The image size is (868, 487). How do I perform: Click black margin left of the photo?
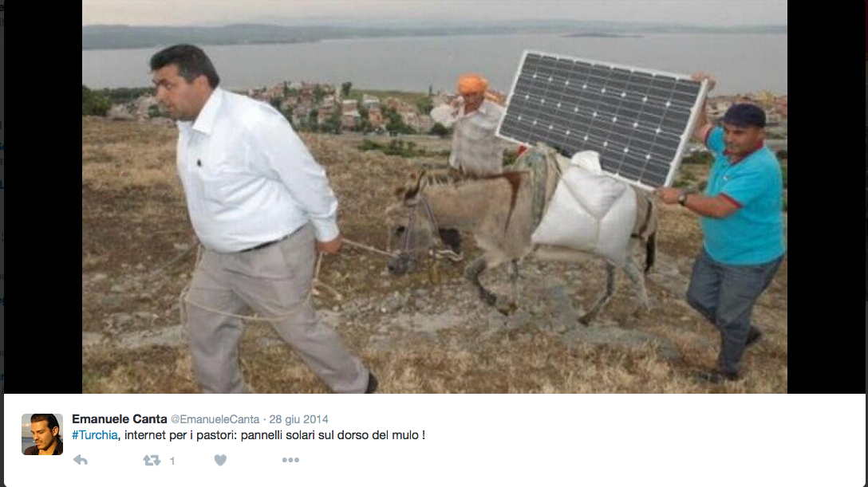pyautogui.click(x=43, y=196)
